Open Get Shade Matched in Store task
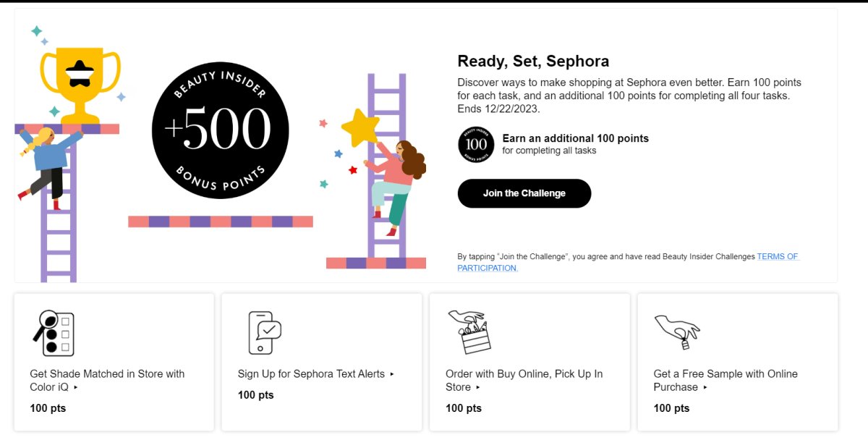The height and width of the screenshot is (443, 868). (107, 380)
